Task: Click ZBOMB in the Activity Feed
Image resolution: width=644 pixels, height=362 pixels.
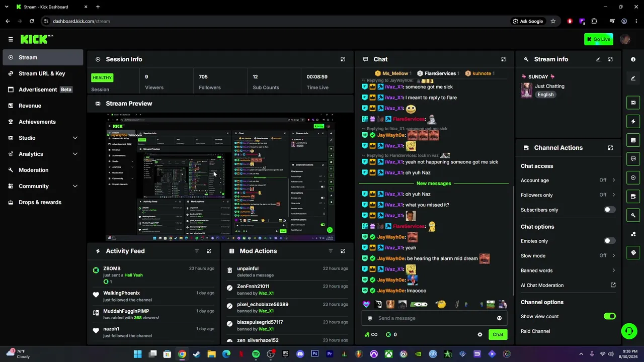Action: (x=112, y=268)
